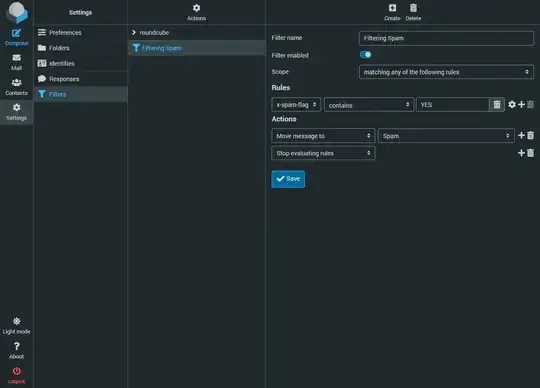
Task: Save the filter
Action: pyautogui.click(x=288, y=179)
